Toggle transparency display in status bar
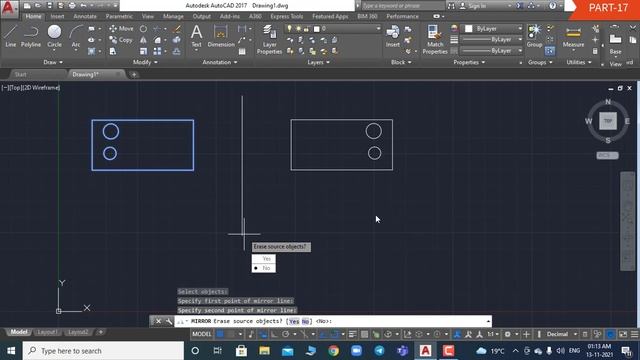This screenshot has width=640, height=360. (x=364, y=334)
